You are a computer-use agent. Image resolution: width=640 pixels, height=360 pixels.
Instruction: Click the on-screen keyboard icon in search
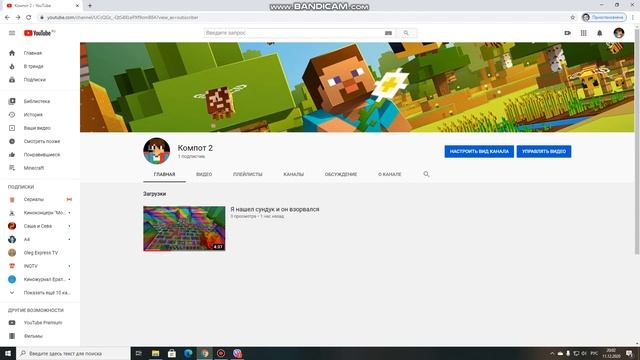click(388, 33)
